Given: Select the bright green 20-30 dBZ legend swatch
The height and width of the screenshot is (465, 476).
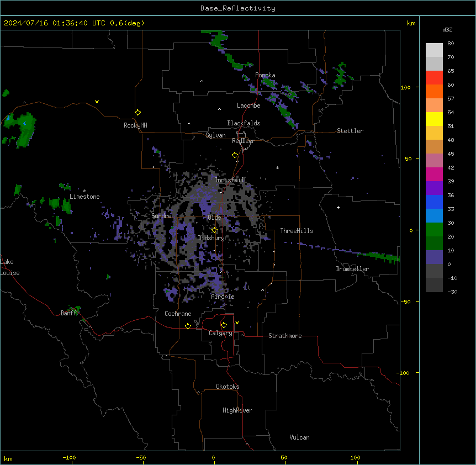Looking at the screenshot, I should click(434, 230).
